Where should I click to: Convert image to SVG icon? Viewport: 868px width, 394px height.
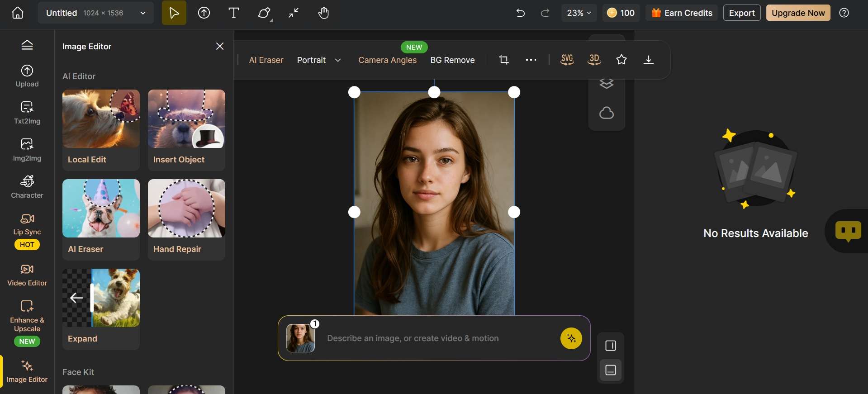point(567,60)
